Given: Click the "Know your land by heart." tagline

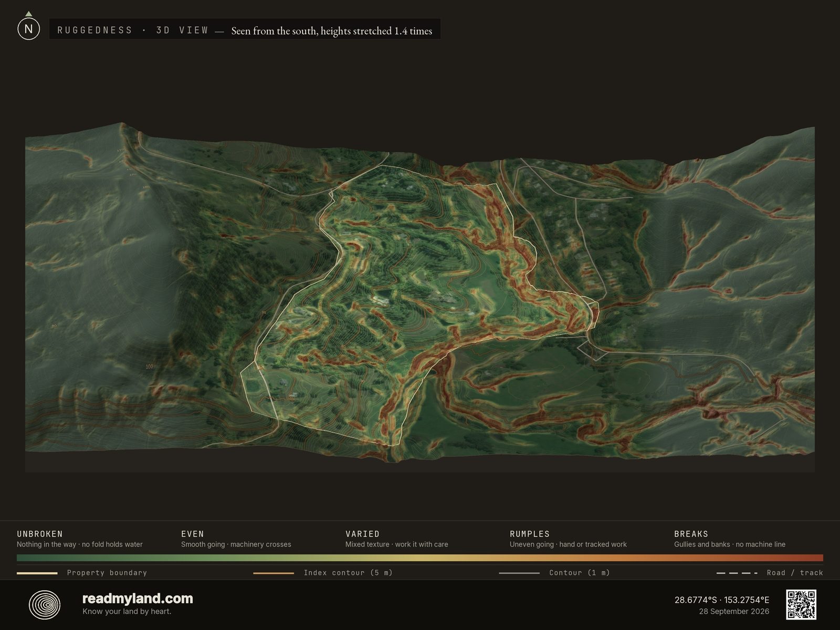Looking at the screenshot, I should coord(127,611).
